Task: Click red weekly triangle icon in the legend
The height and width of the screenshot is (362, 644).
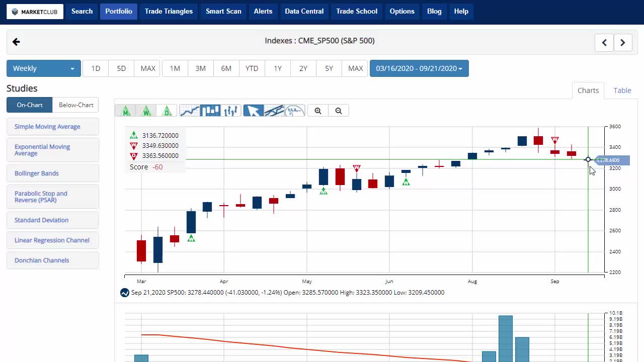Action: point(134,146)
